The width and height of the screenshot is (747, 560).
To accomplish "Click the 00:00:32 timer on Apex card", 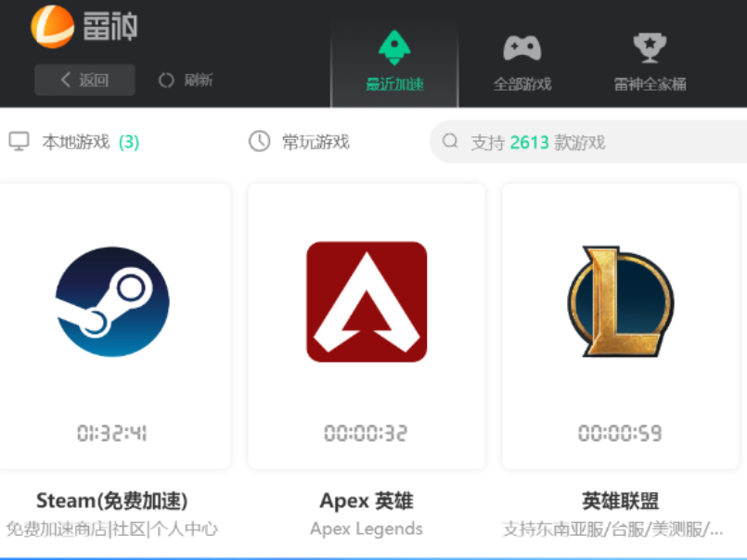I will point(366,433).
